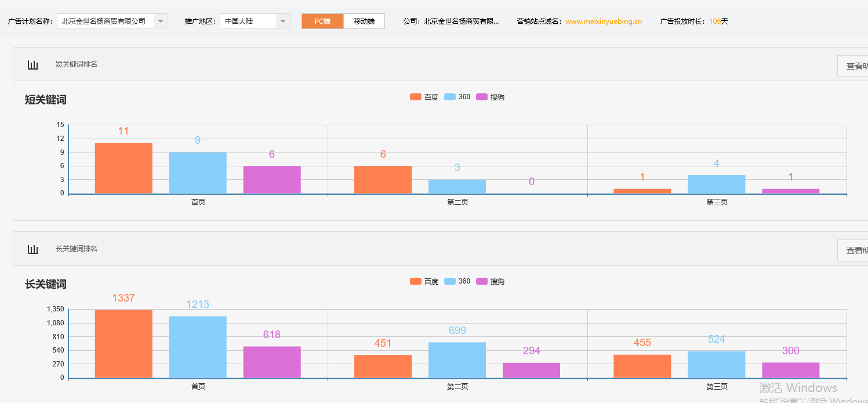Click the bar chart icon beside 短关键词排名
Screen dimensions: 868x403
[x=33, y=65]
